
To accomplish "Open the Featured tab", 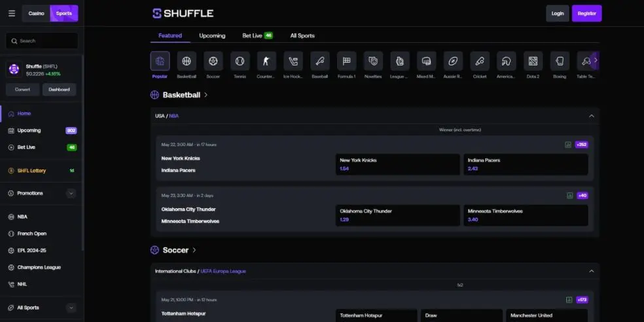I will tap(170, 36).
